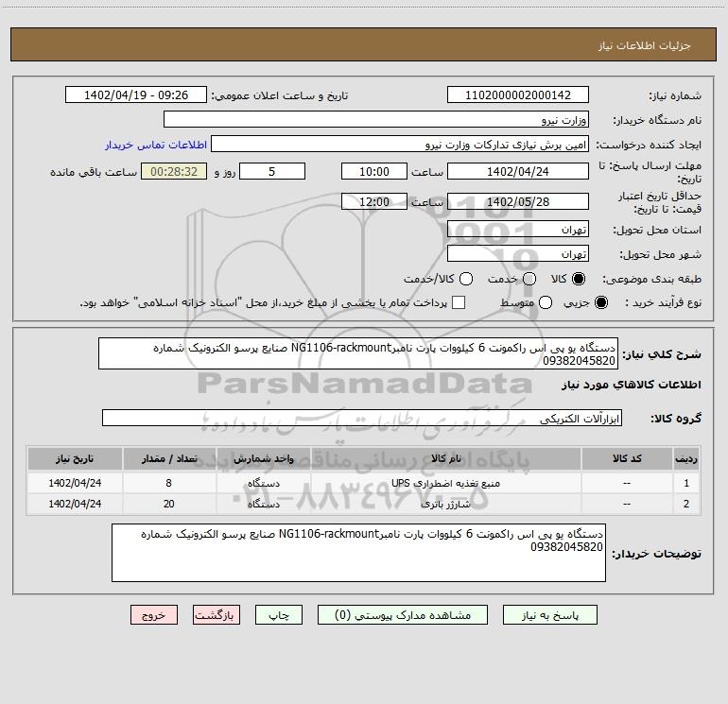Click the deadline time field 10:00

tap(374, 171)
